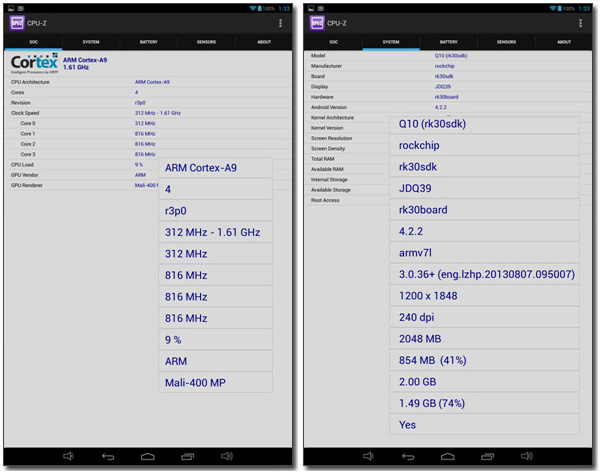Tap the back navigation icon on the SOC screen
The height and width of the screenshot is (475, 600).
[108, 456]
